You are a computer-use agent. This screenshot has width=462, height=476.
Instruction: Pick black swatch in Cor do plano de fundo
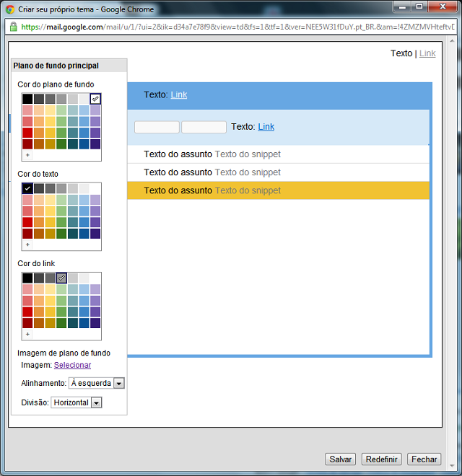coord(27,99)
